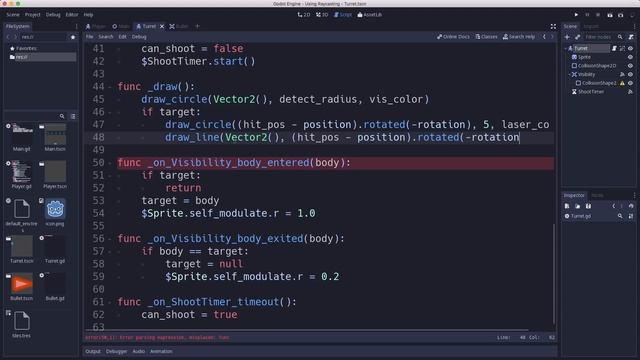Attach or clear script icon in Scene dock
640x360 pixels.
click(631, 37)
